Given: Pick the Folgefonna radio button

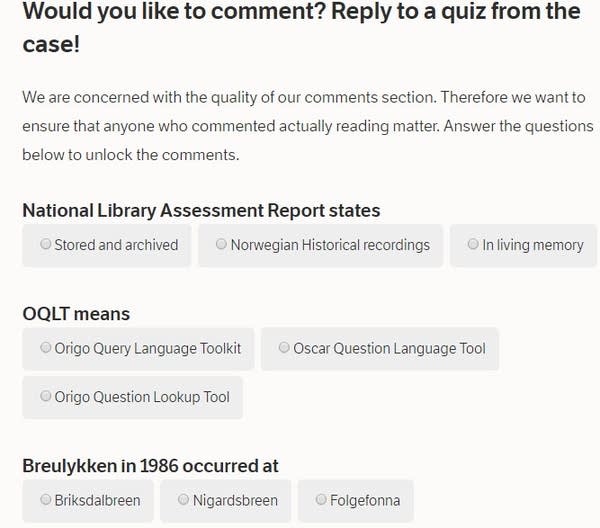Looking at the screenshot, I should point(321,499).
